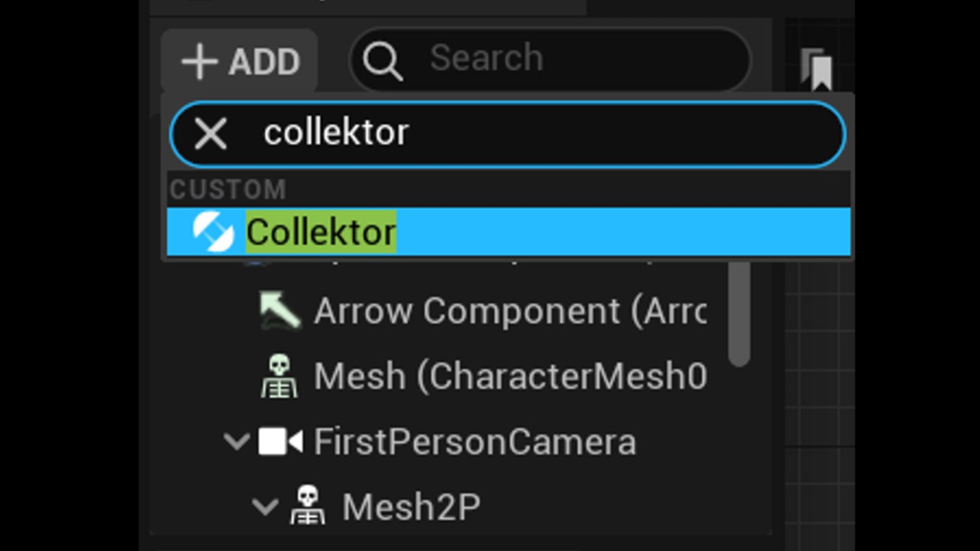Collapse the FirstPersonCamera tree entry

237,442
